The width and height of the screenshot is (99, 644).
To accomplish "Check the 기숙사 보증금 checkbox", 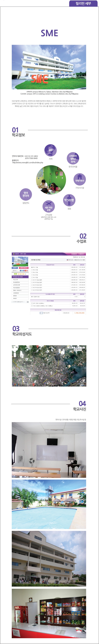I will [32, 306].
